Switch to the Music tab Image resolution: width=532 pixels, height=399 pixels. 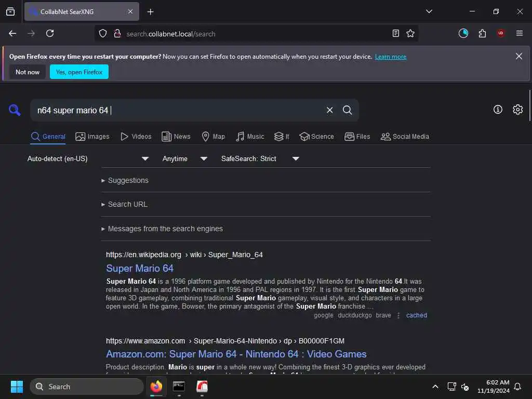click(x=250, y=137)
